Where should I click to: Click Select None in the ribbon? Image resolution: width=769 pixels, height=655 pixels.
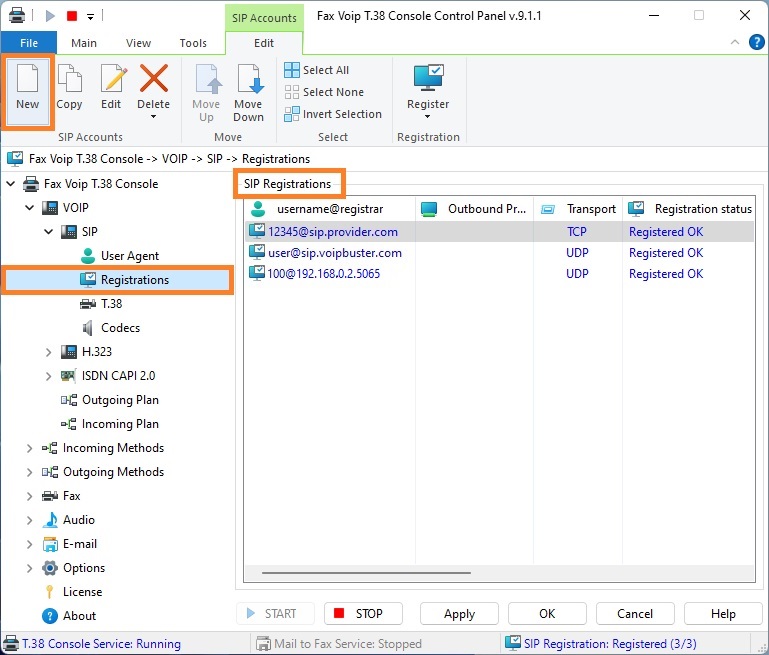[324, 92]
